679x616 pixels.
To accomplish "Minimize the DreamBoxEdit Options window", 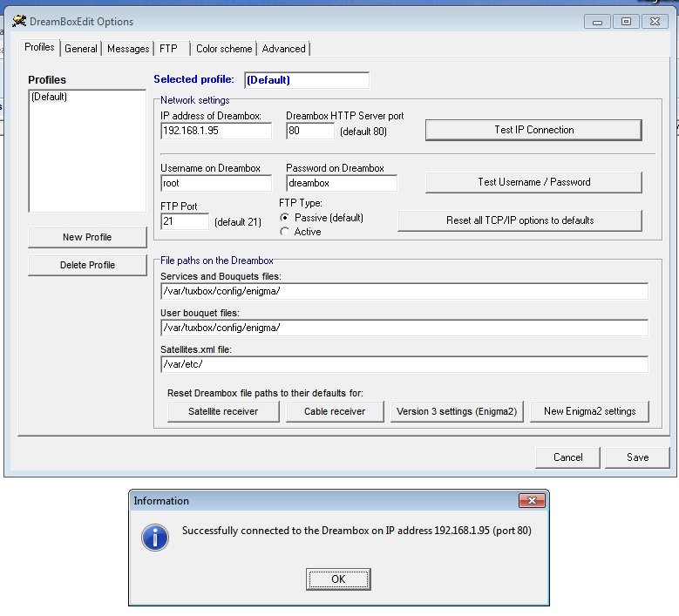I will coord(597,22).
